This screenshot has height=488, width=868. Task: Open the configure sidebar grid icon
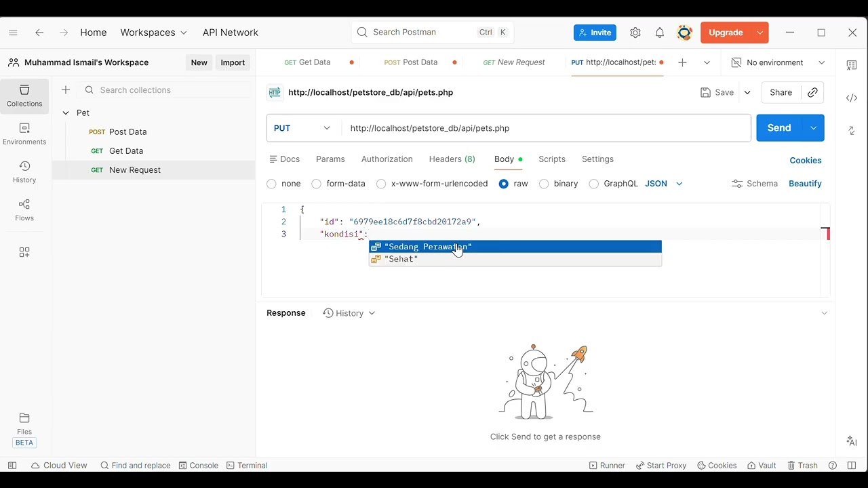[24, 252]
